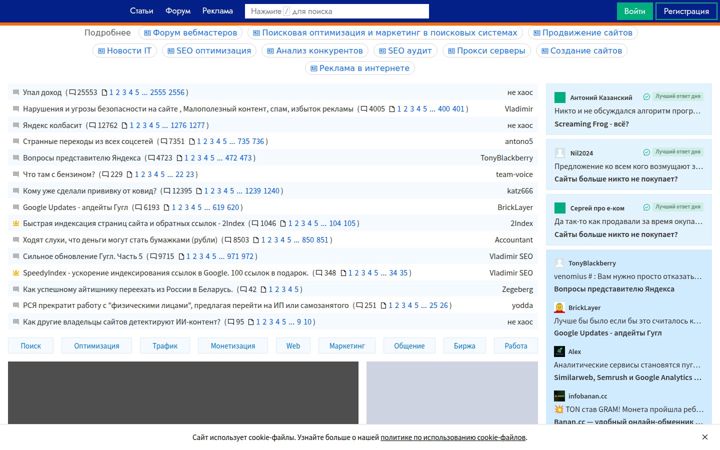720x450 pixels.
Task: Select the Поиск tab
Action: pyautogui.click(x=31, y=346)
